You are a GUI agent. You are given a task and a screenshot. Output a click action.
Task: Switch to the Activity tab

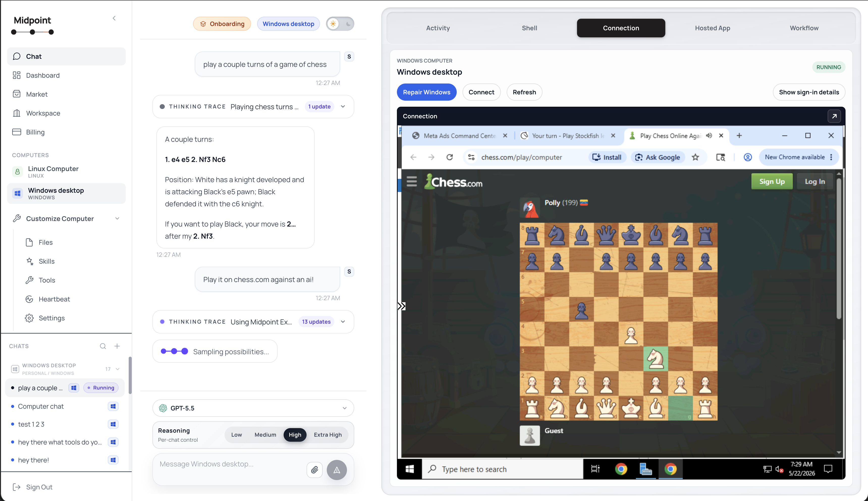pyautogui.click(x=438, y=28)
